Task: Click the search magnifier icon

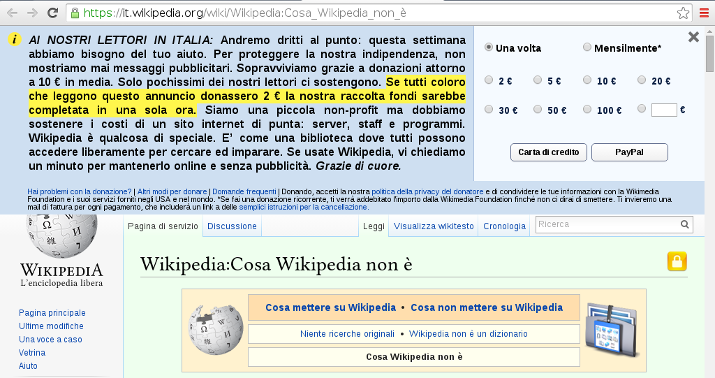Action: click(x=684, y=224)
